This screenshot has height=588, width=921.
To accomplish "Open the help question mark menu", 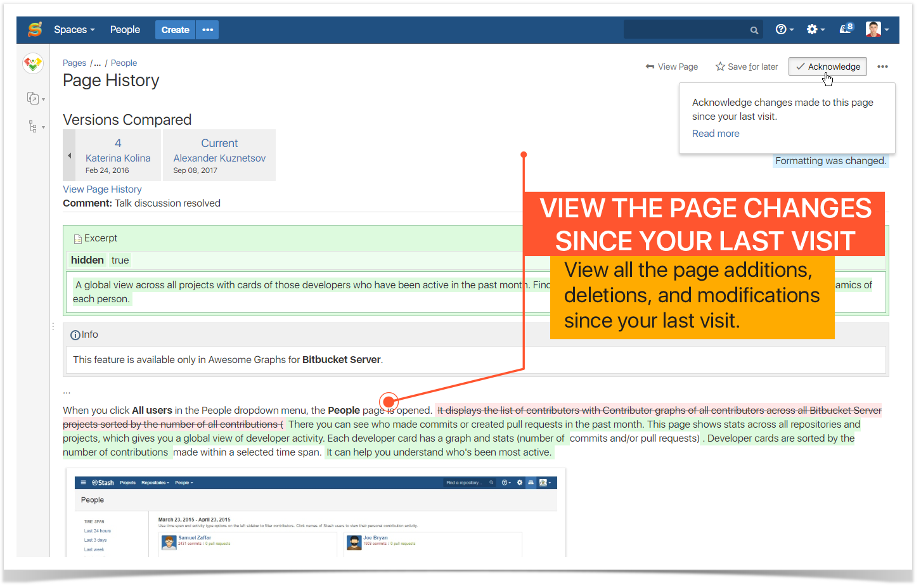I will 785,29.
